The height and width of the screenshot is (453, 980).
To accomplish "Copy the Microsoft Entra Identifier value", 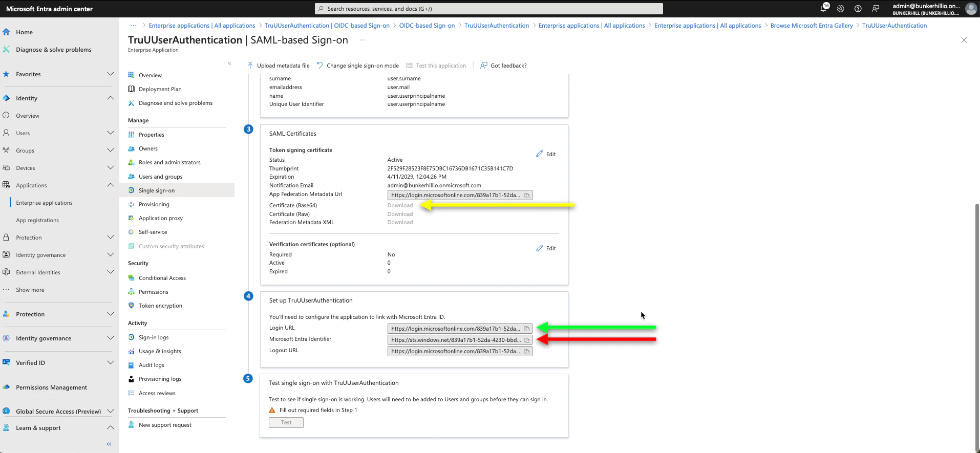I will [527, 340].
